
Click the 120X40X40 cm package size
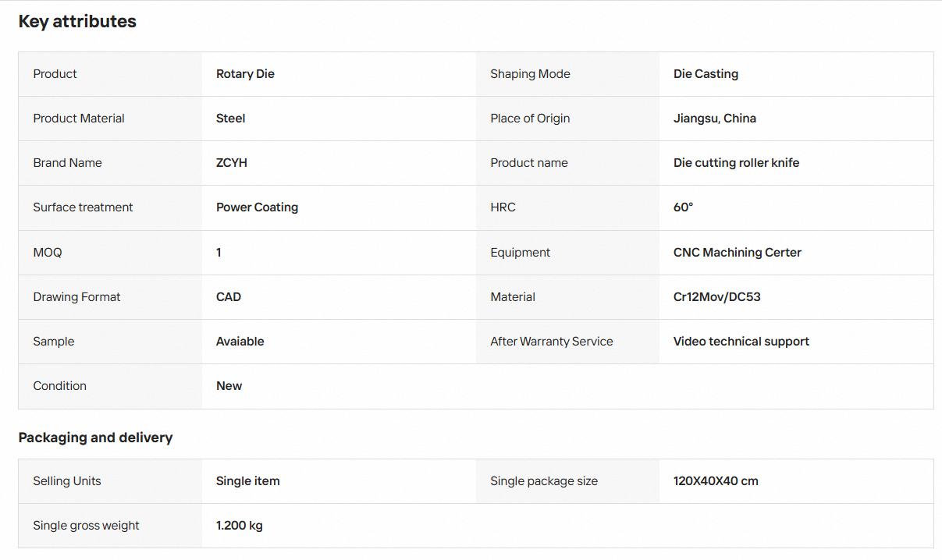[716, 481]
